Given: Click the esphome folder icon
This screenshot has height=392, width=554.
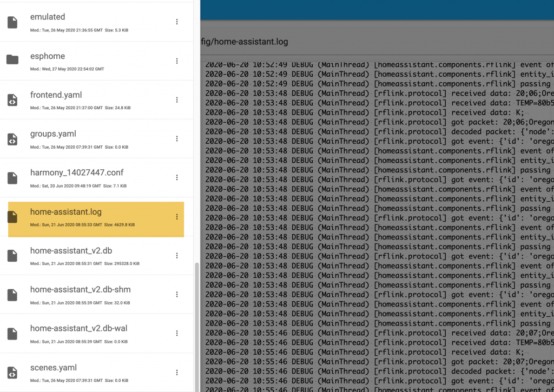Looking at the screenshot, I should click(x=12, y=61).
